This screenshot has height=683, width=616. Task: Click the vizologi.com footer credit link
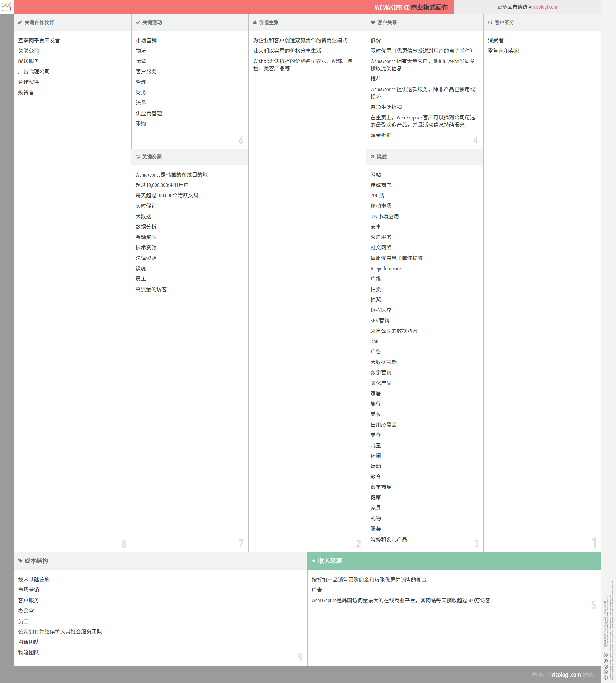tap(565, 675)
